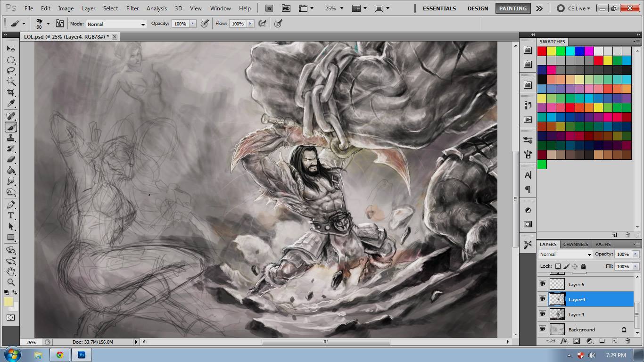
Task: Select the Smudge tool
Action: coord(10,181)
